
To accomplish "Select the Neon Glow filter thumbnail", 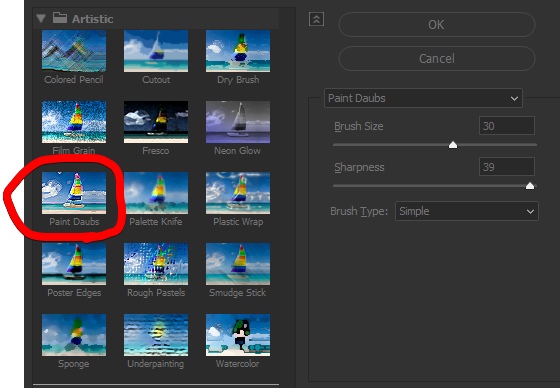I will (x=238, y=122).
